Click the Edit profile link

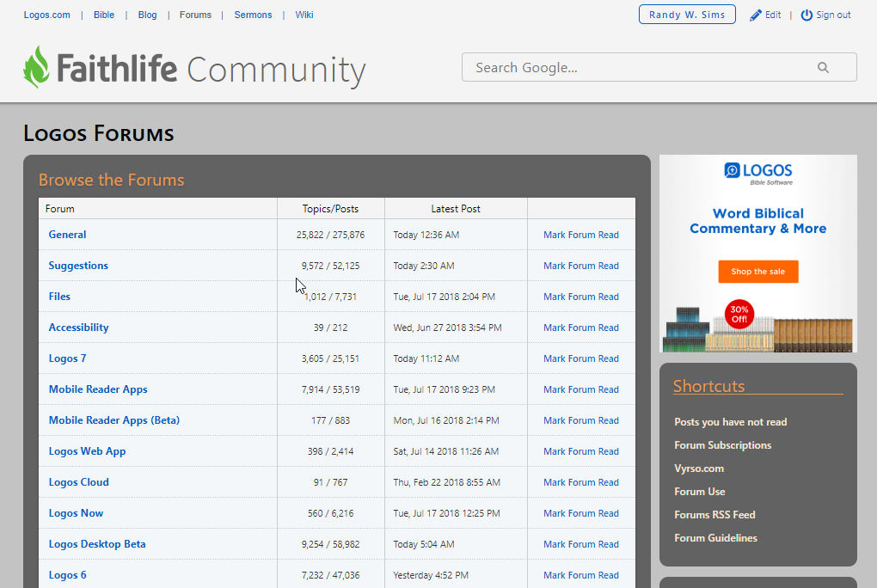click(773, 15)
